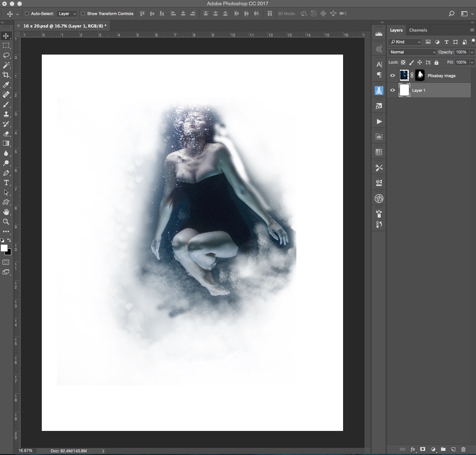The height and width of the screenshot is (455, 476).
Task: Enable Show Transform Controls checkbox
Action: point(83,14)
